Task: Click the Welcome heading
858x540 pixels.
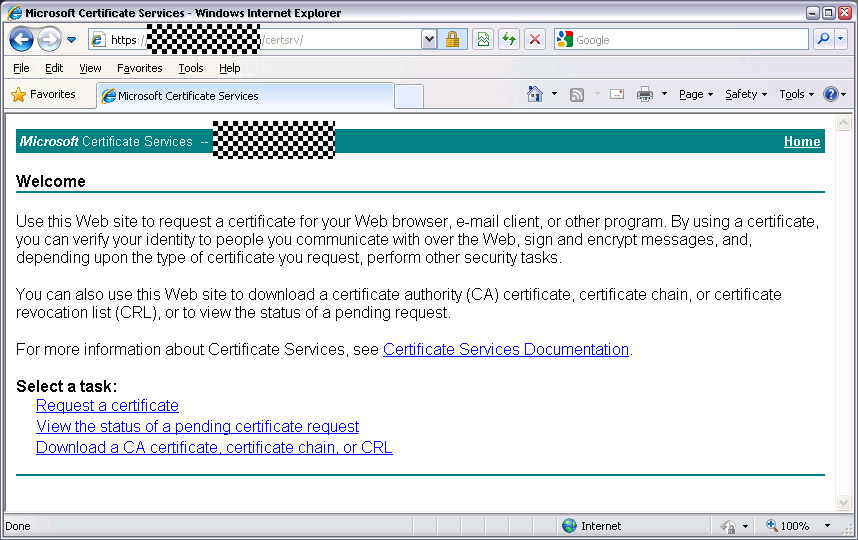Action: pos(50,181)
